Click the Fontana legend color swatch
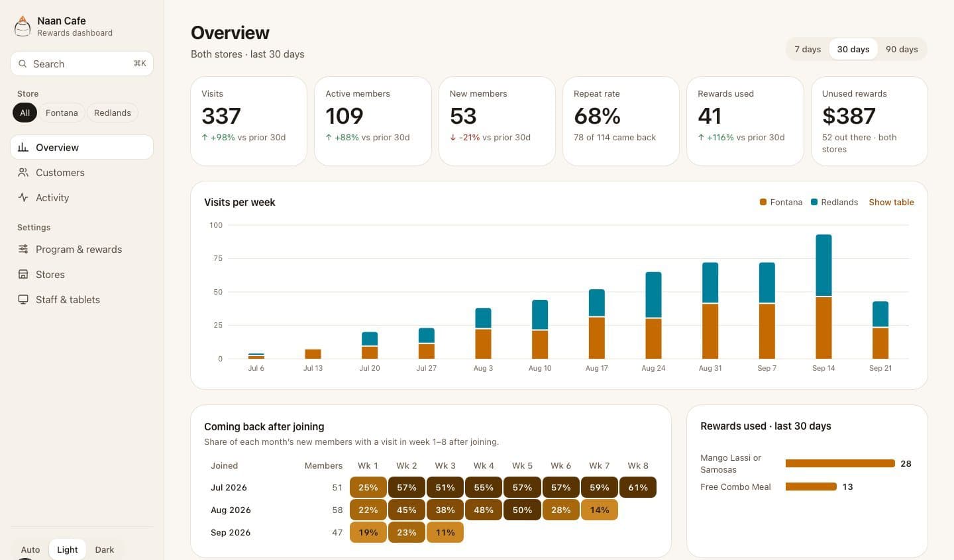954x560 pixels. tap(763, 202)
